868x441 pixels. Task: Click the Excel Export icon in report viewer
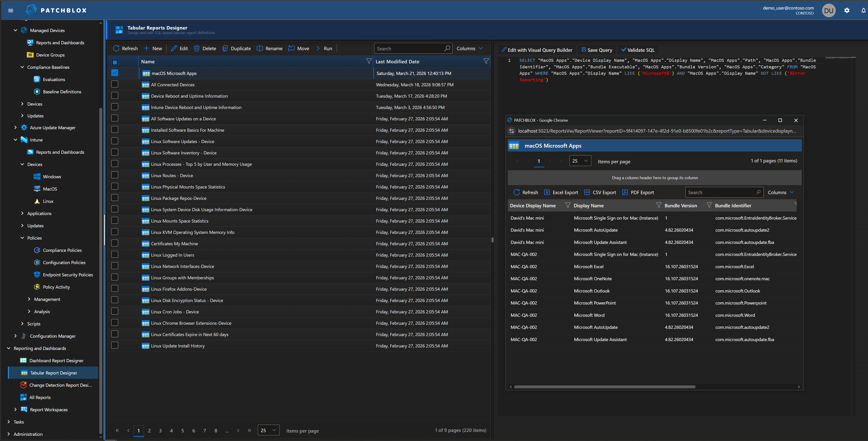pos(547,192)
